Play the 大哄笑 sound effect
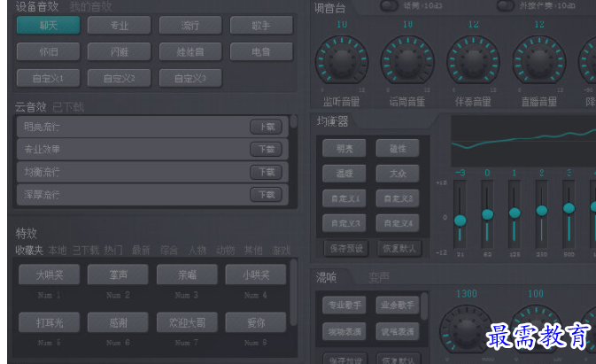The width and height of the screenshot is (596, 364). point(50,275)
